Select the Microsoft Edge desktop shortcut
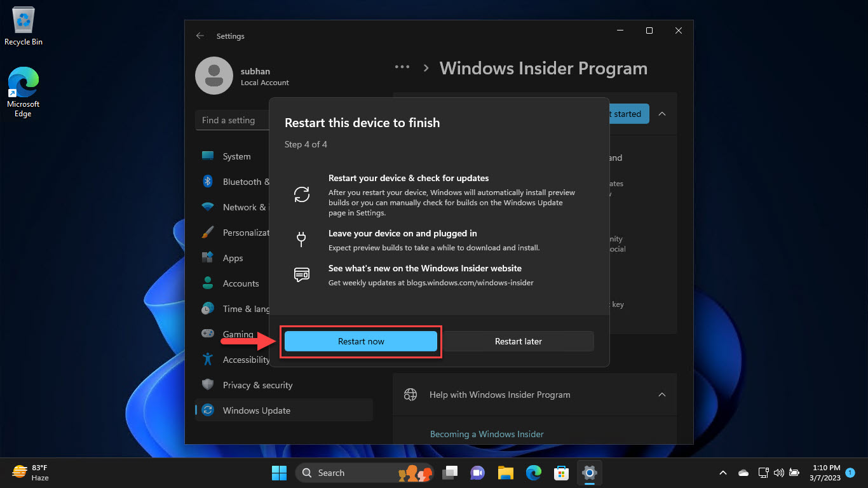Image resolution: width=868 pixels, height=488 pixels. coord(23,92)
